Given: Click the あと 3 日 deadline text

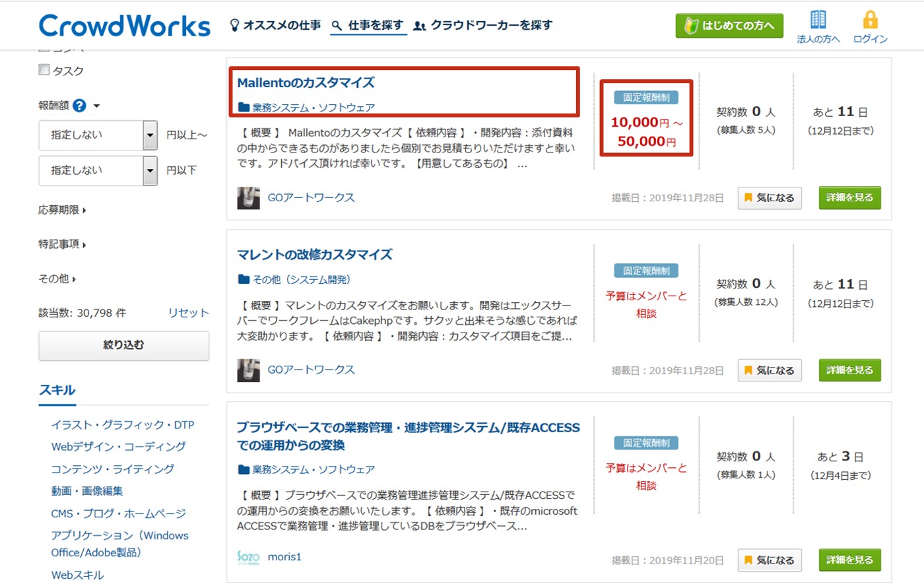Looking at the screenshot, I should pyautogui.click(x=840, y=457).
